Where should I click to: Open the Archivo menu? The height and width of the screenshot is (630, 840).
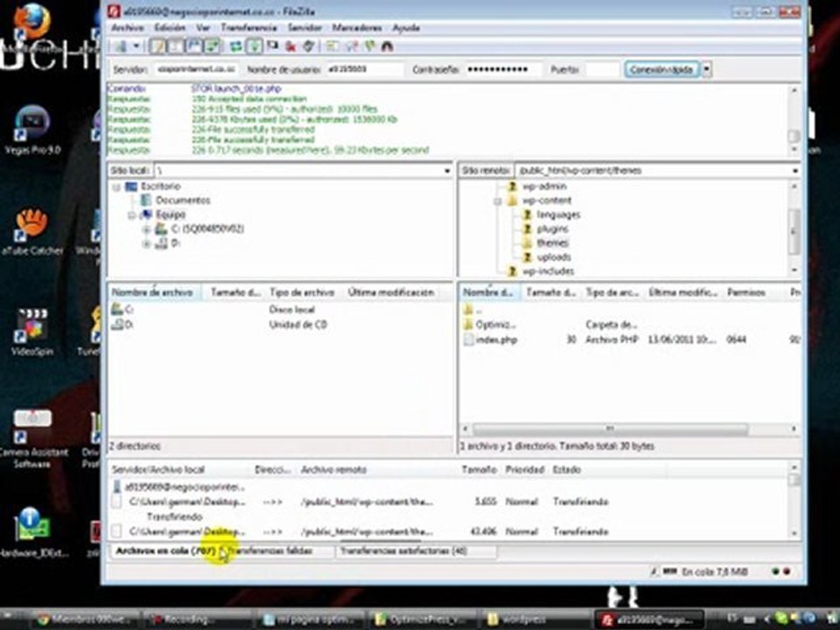pos(128,28)
